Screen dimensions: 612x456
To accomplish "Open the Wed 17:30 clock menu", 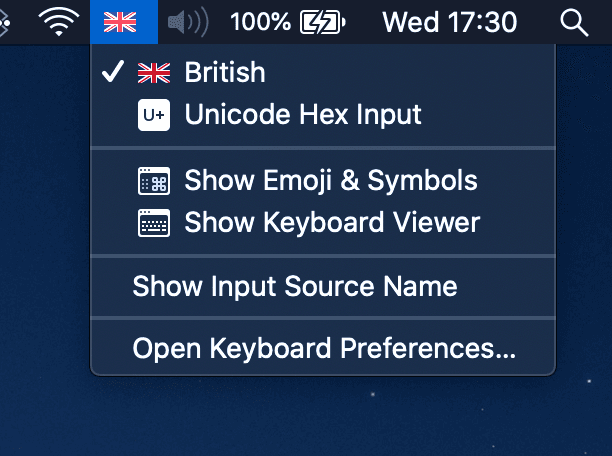I will [449, 21].
